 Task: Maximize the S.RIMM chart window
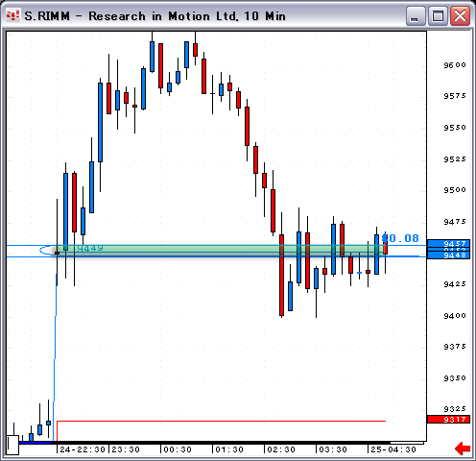pyautogui.click(x=438, y=15)
